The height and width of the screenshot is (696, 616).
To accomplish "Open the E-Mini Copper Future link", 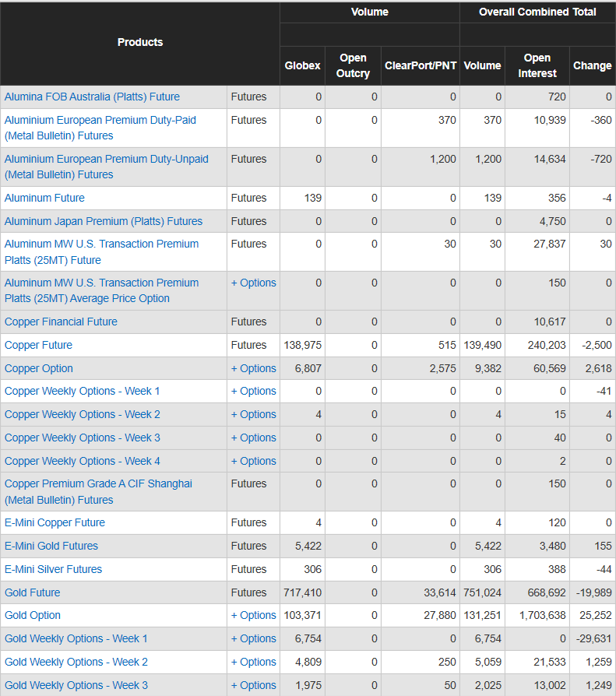I will pos(55,522).
